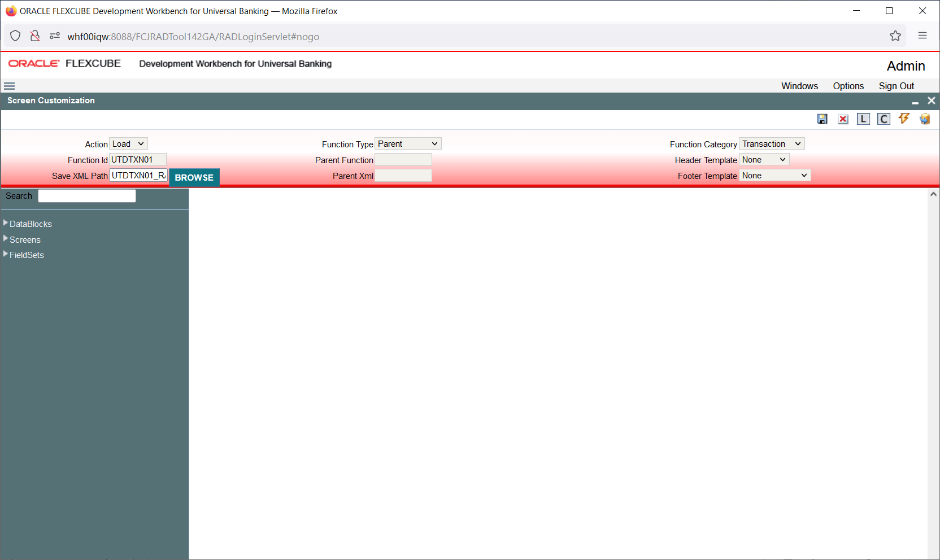The image size is (940, 560).
Task: Click the Screen Customization title text
Action: coord(51,100)
